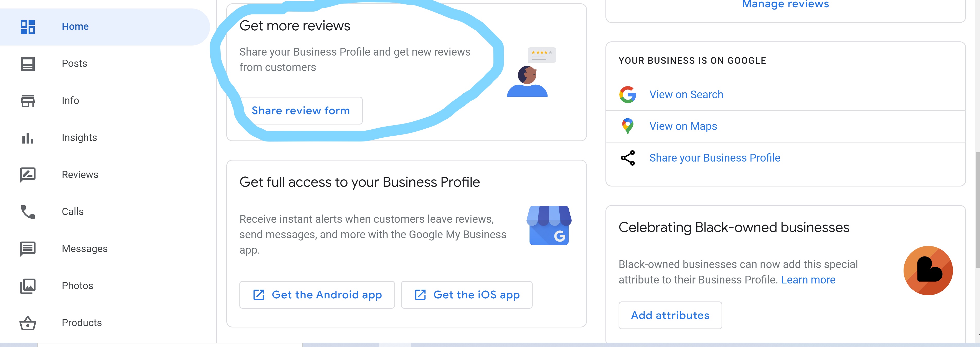Click the Google G logo icon
The height and width of the screenshot is (347, 980).
628,95
